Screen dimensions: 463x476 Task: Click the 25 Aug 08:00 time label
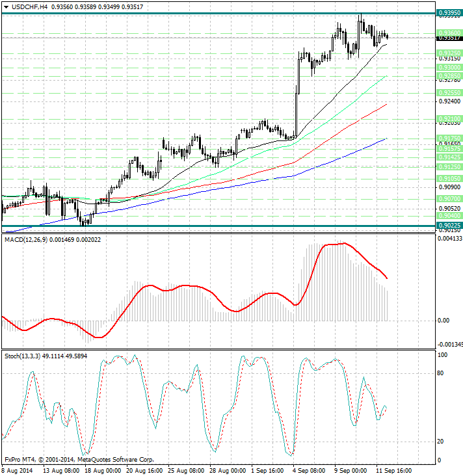point(186,471)
